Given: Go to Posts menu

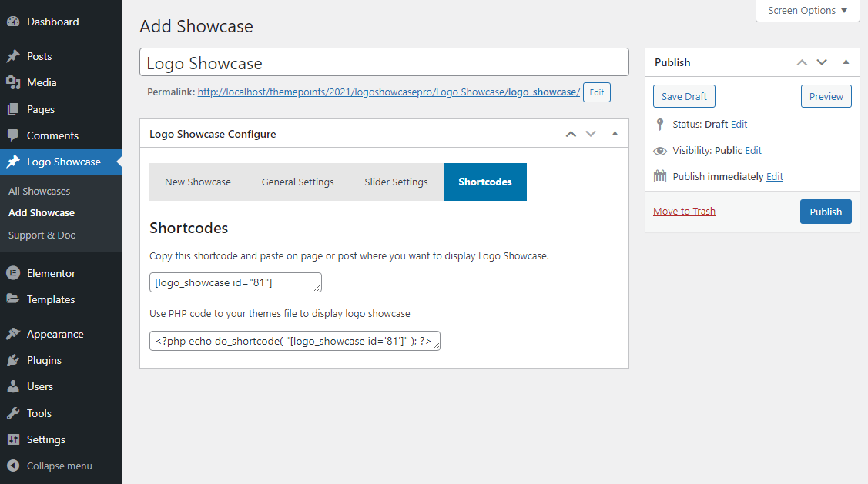Looking at the screenshot, I should pyautogui.click(x=61, y=56).
